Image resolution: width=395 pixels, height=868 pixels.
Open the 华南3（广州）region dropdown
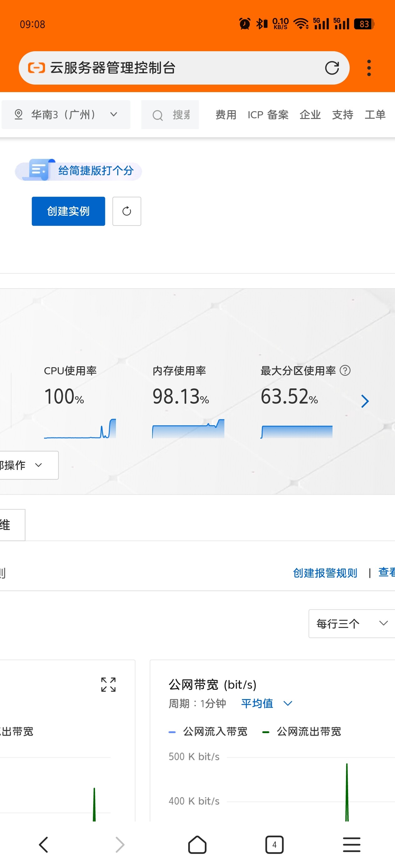point(66,115)
